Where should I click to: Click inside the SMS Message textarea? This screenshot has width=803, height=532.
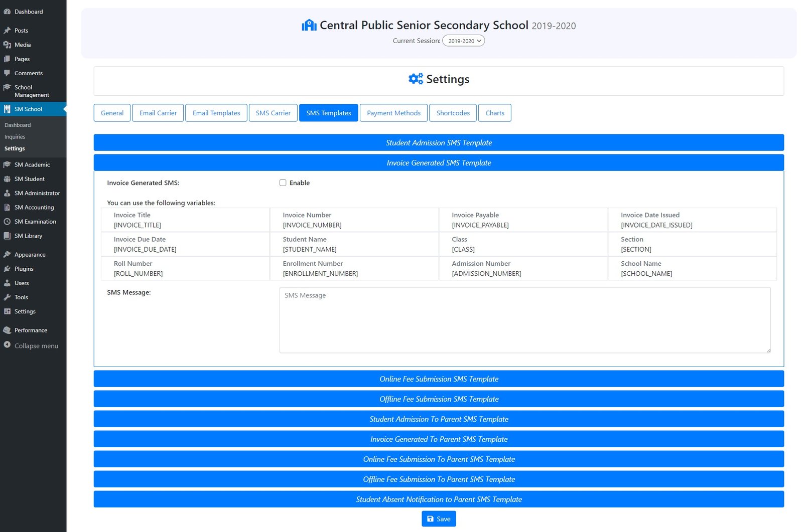pyautogui.click(x=525, y=320)
